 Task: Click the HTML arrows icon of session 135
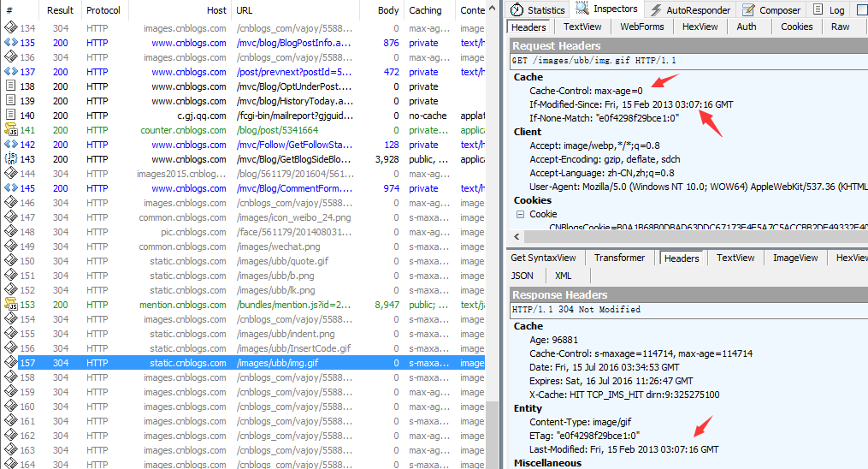(11, 43)
